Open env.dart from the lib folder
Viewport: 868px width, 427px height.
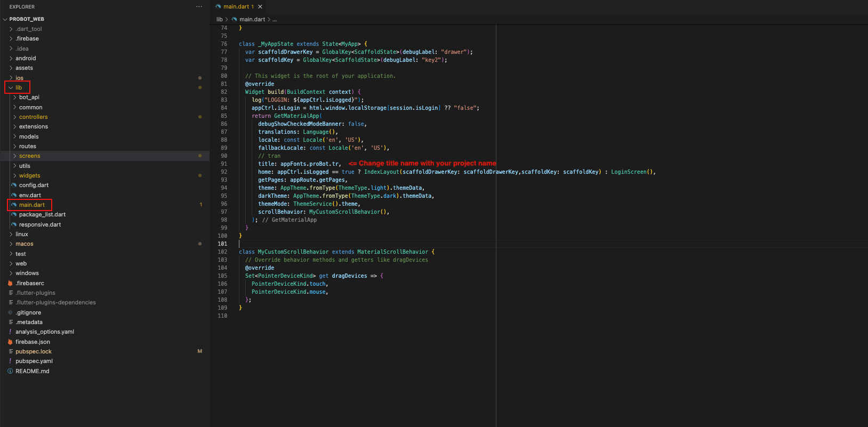[x=30, y=195]
